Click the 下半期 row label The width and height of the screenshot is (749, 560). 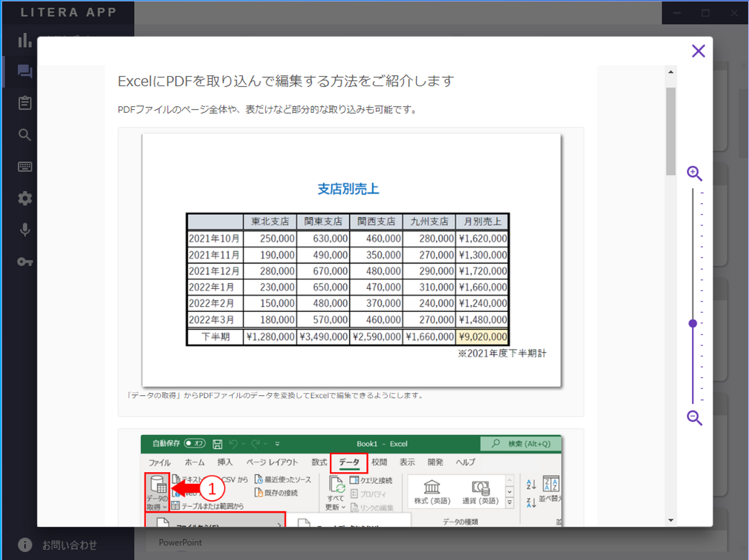tap(215, 337)
